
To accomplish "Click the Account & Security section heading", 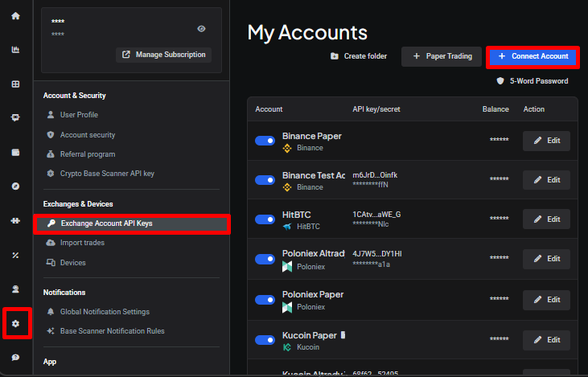I will pyautogui.click(x=74, y=96).
